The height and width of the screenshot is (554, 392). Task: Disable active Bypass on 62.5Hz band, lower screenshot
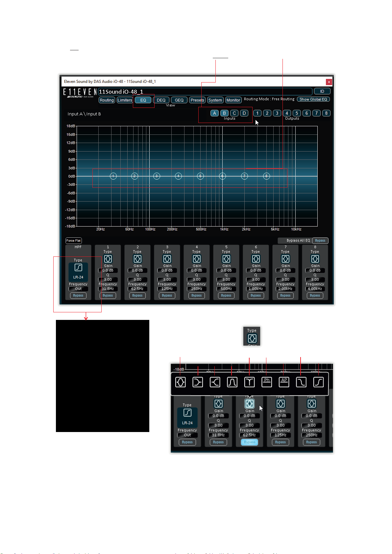(x=250, y=442)
